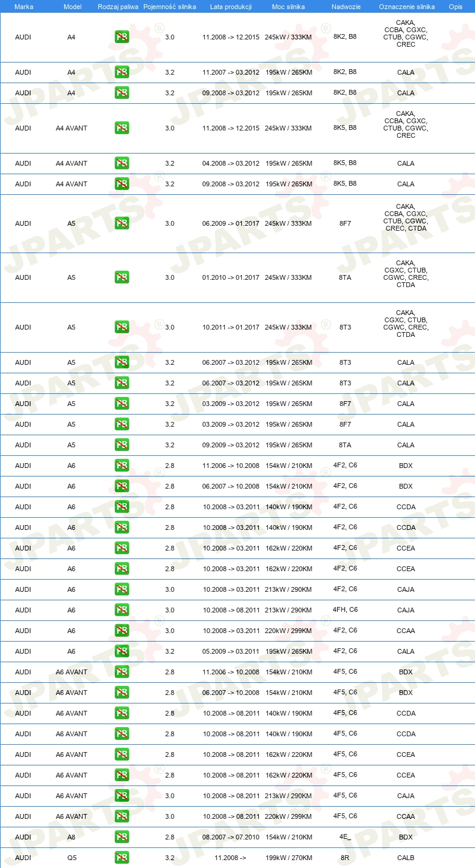This screenshot has width=475, height=868.
Task: Select the 'Q5' model cell
Action: [72, 858]
